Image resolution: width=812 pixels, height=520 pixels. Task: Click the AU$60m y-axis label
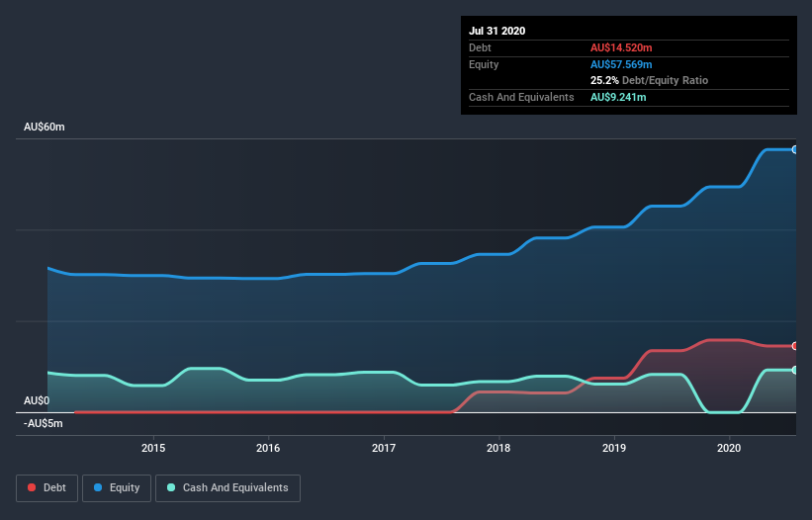click(45, 128)
